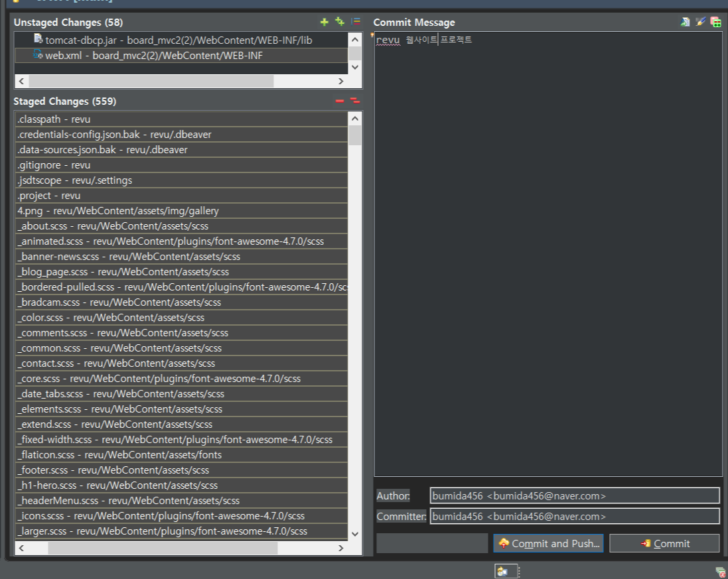
Task: Select _extend.scss staged file
Action: click(x=182, y=424)
